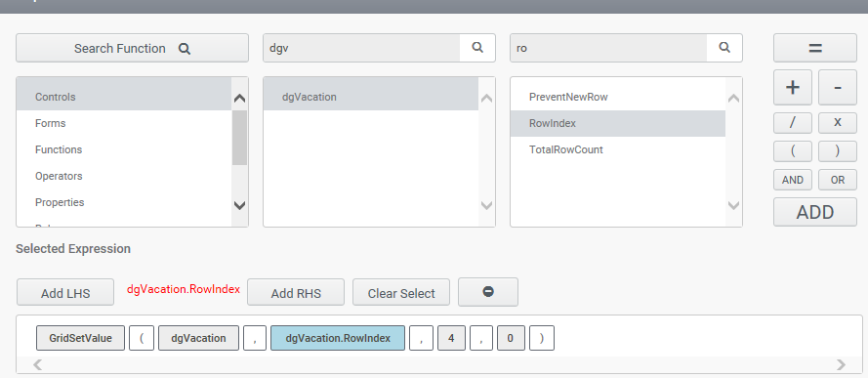The width and height of the screenshot is (868, 378).
Task: Click the search icon beside the dgv field
Action: [x=477, y=48]
